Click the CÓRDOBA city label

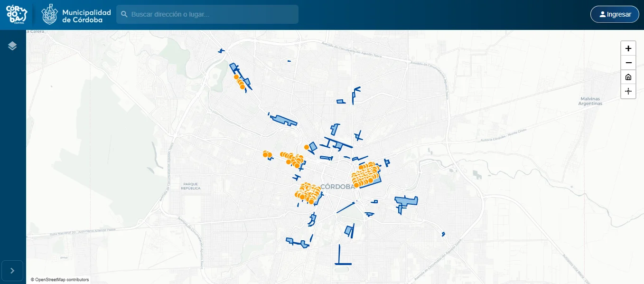[x=338, y=187]
